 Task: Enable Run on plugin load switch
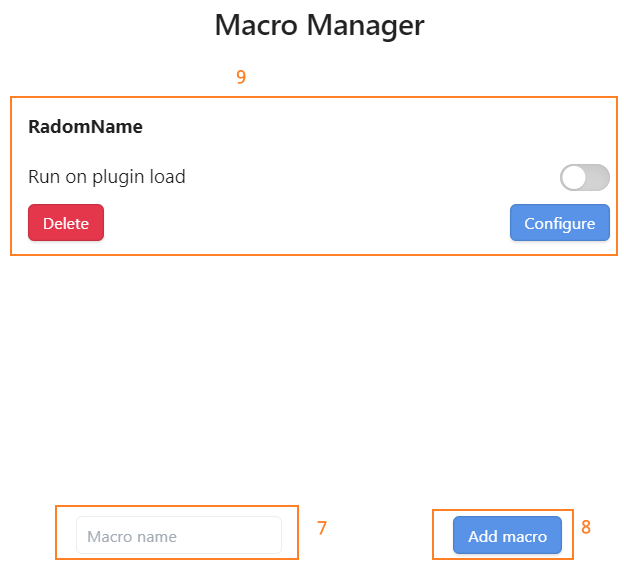[584, 178]
